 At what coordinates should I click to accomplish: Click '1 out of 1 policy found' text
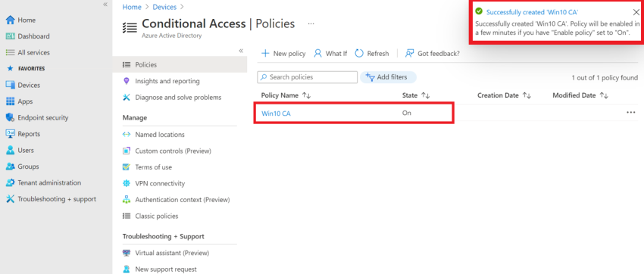(x=605, y=77)
